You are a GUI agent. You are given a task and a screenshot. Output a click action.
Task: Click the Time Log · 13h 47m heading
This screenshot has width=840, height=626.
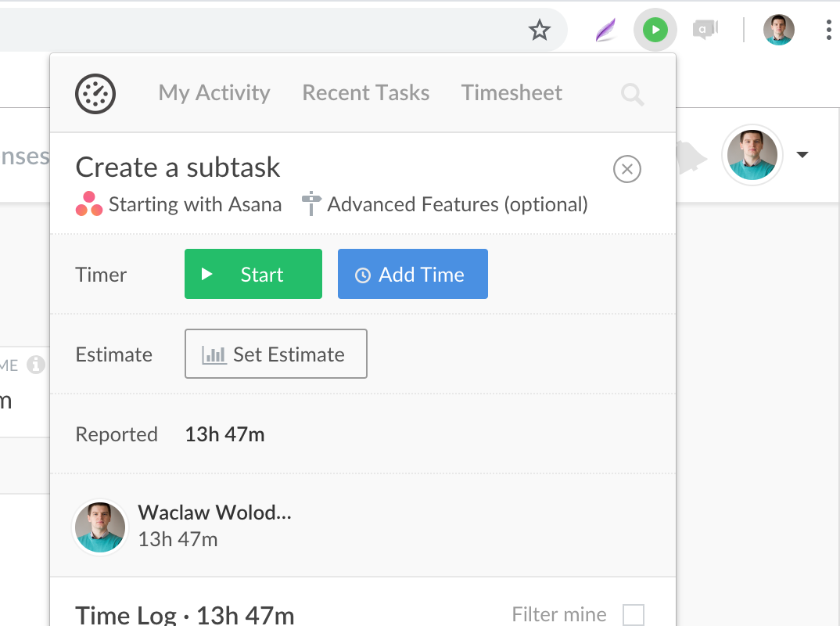[x=185, y=615]
